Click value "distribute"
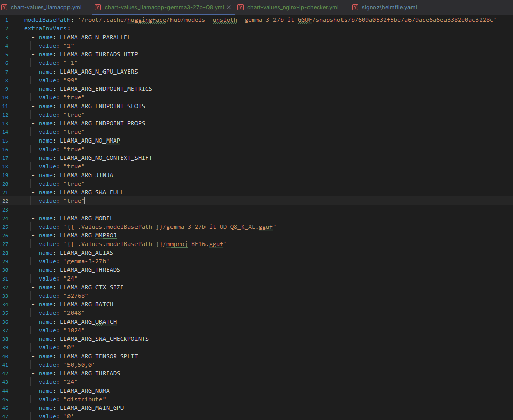 [x=84, y=399]
